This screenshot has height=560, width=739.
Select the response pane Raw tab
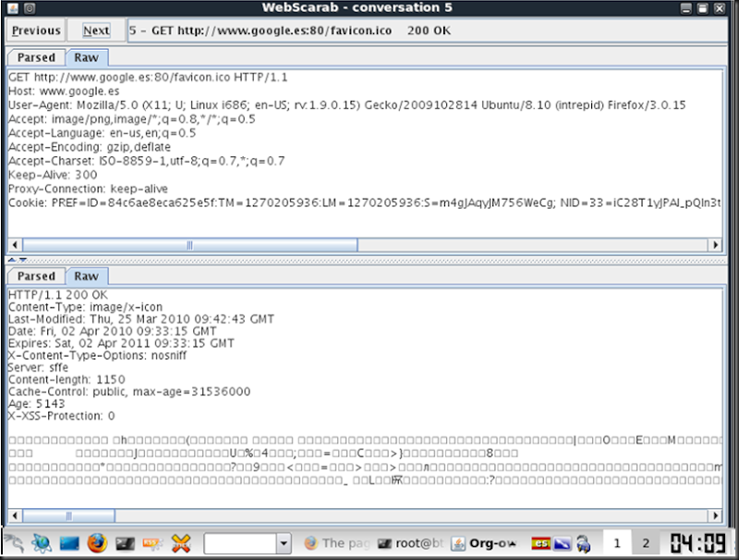pos(87,276)
